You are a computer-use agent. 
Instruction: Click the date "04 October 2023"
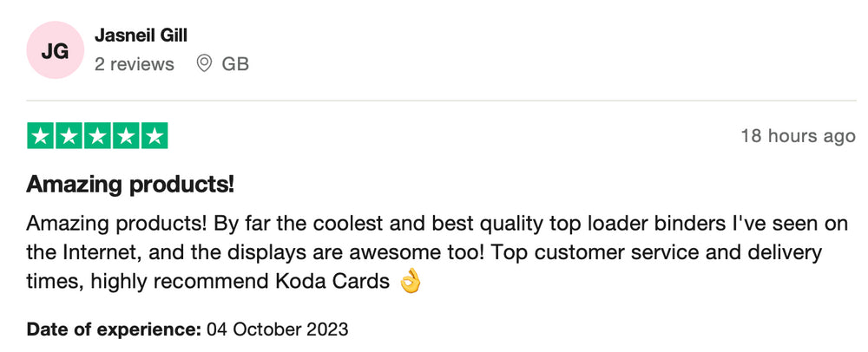click(278, 329)
